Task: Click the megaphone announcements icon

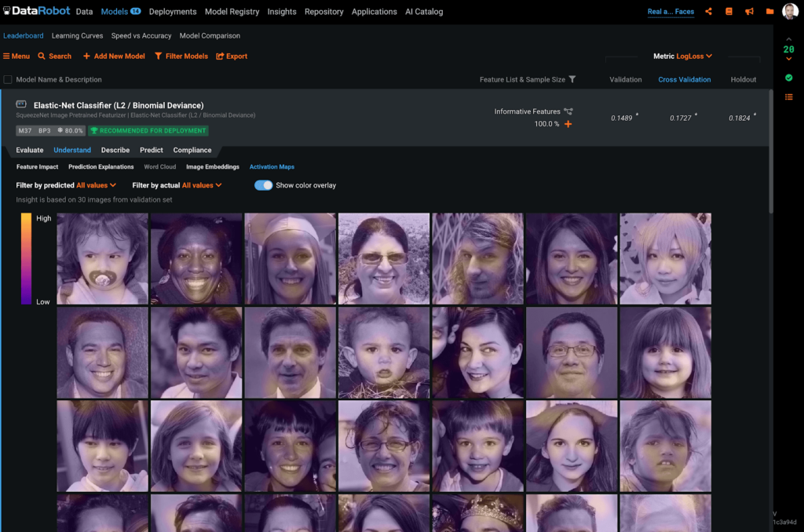Action: pyautogui.click(x=749, y=11)
